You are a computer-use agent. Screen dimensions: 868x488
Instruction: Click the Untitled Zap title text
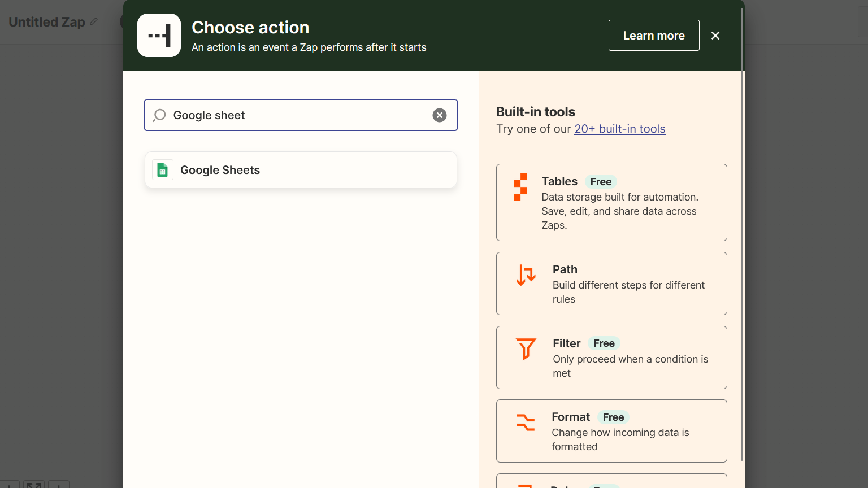tap(47, 22)
